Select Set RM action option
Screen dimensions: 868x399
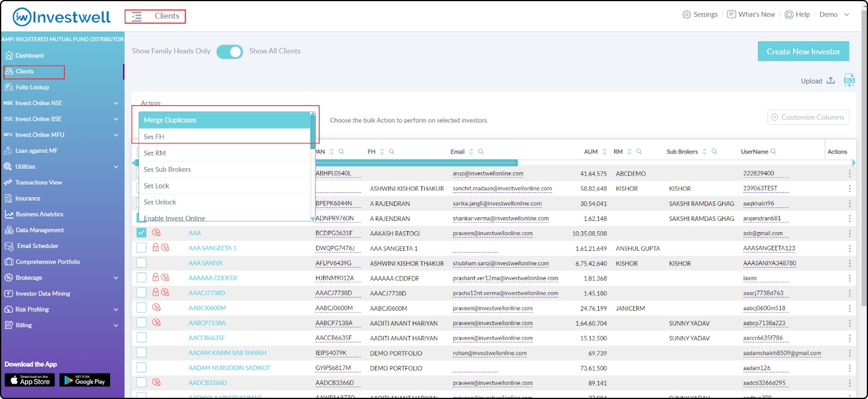pos(225,153)
